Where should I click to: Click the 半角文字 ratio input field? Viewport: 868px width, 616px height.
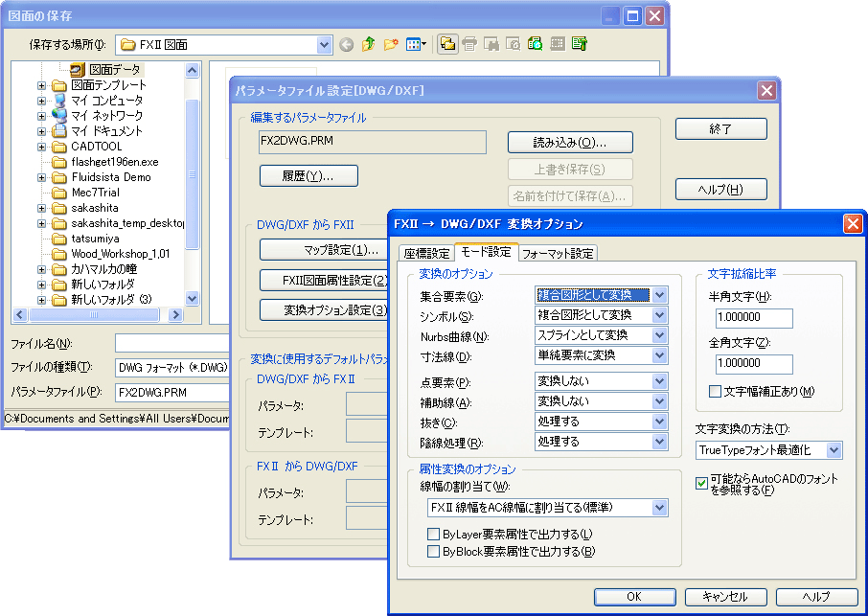click(753, 317)
